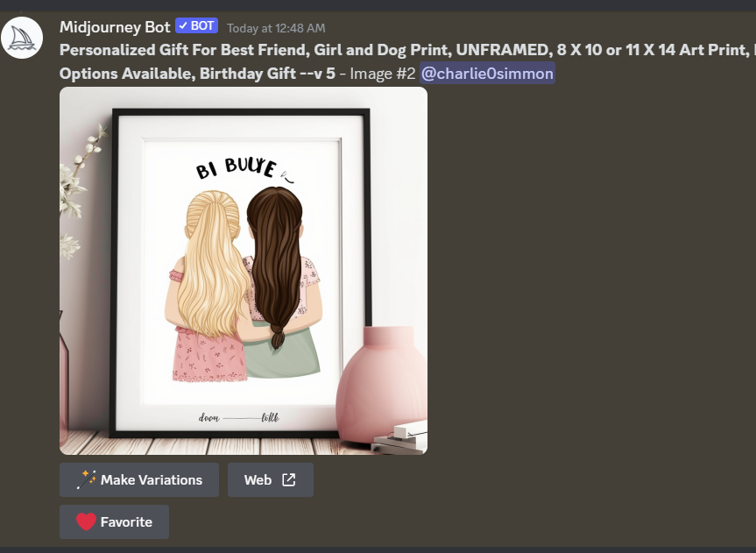The width and height of the screenshot is (756, 553).
Task: Click the prompt text starting with Personalized Gift
Action: [407, 61]
